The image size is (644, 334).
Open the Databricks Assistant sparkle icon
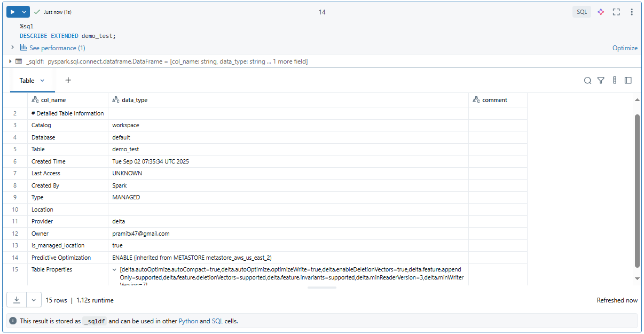pyautogui.click(x=601, y=12)
